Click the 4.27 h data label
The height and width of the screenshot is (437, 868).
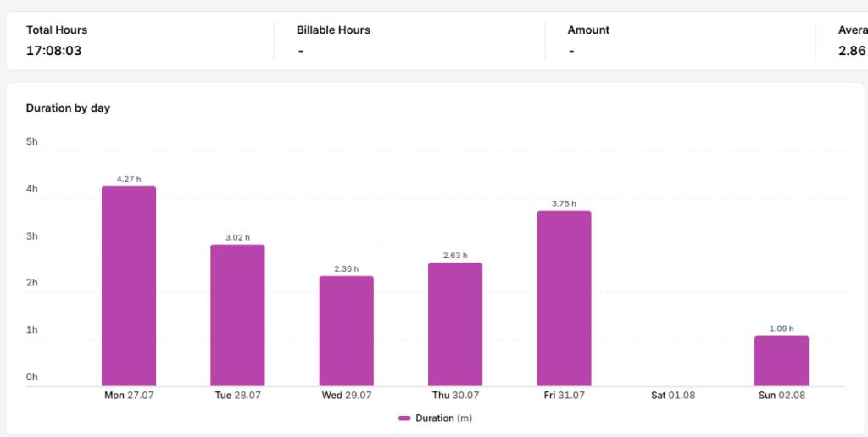(x=129, y=180)
